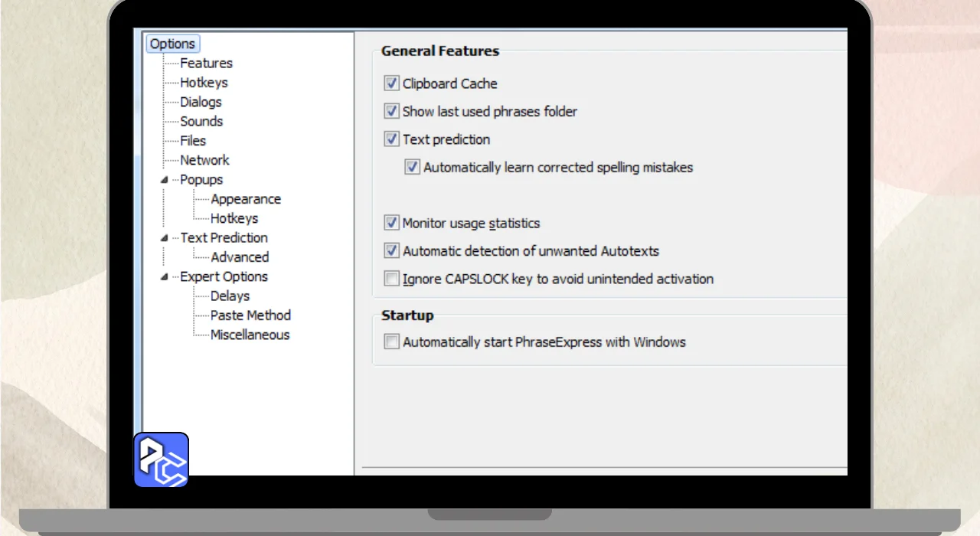
Task: Enable Ignore CAPSLOCK key option
Action: [x=392, y=279]
